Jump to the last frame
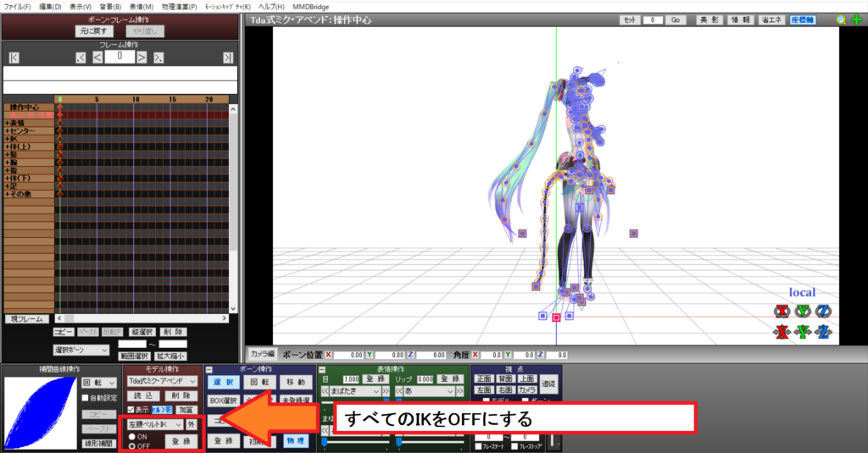 click(x=228, y=58)
